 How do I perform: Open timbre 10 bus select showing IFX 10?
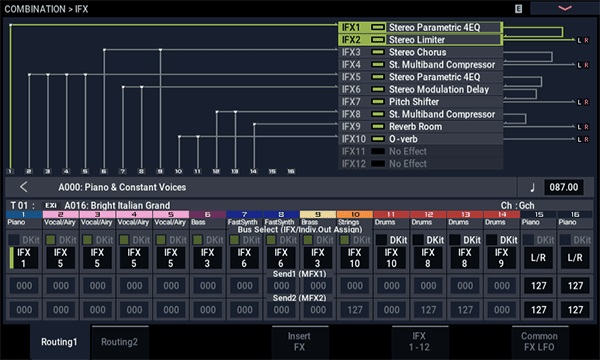[354, 257]
